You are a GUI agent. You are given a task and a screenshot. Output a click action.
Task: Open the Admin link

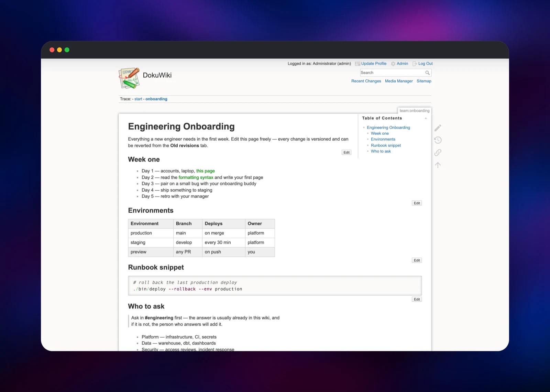402,64
